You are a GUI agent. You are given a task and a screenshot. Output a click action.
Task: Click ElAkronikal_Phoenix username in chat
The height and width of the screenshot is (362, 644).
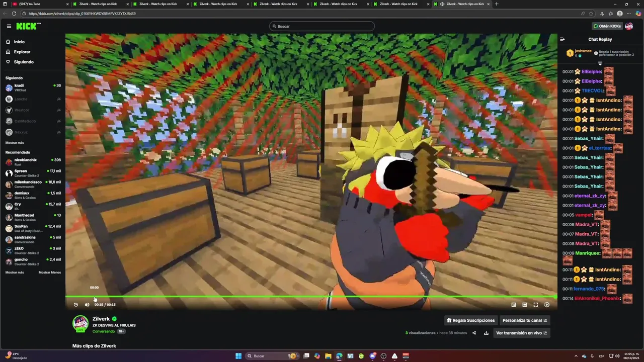coord(597,299)
